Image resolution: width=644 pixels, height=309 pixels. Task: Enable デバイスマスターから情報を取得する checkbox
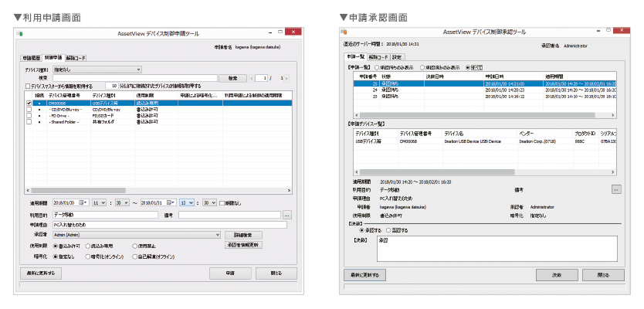[x=28, y=87]
